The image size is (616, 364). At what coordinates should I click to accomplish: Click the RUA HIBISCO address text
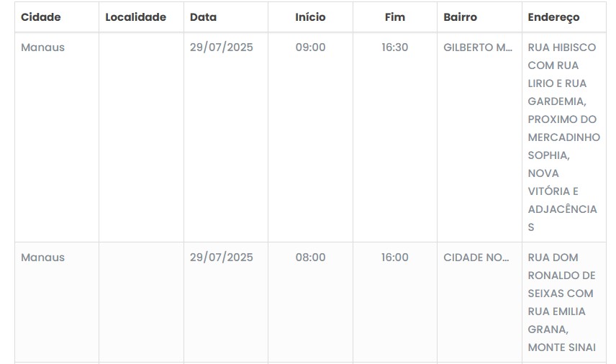(x=562, y=47)
